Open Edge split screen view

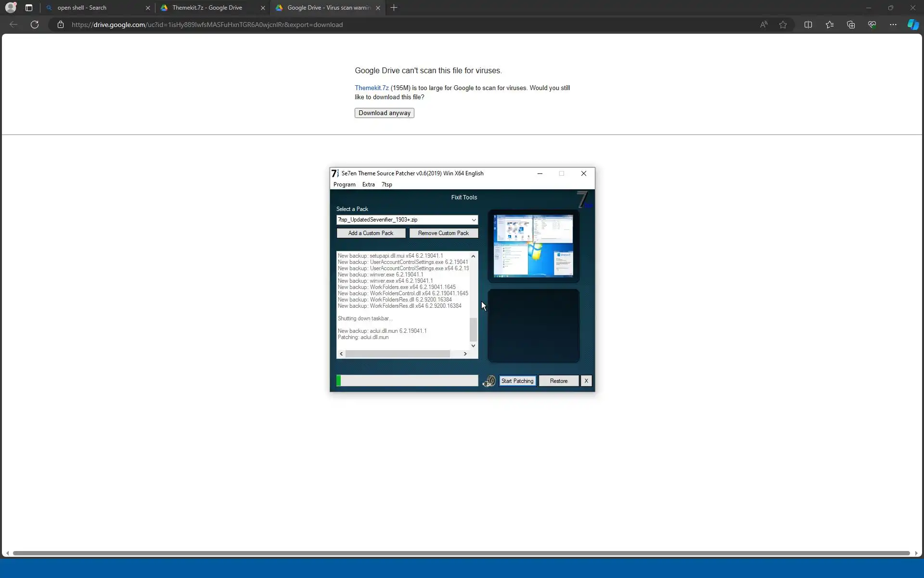808,25
